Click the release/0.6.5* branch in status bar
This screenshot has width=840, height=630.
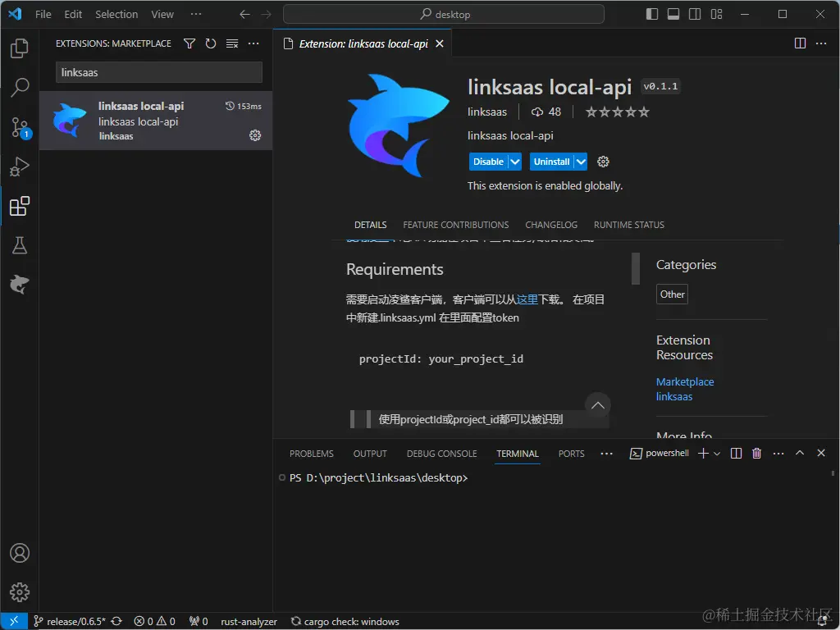click(x=70, y=622)
